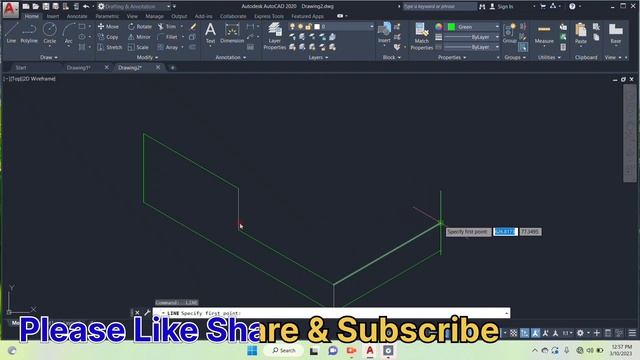The height and width of the screenshot is (360, 640).
Task: Click the Insert block icon
Action: [384, 33]
